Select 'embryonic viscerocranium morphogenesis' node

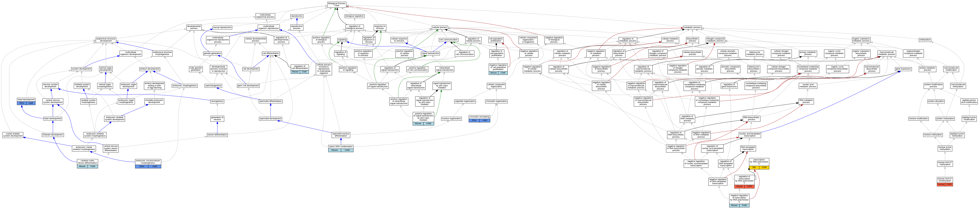tap(148, 164)
